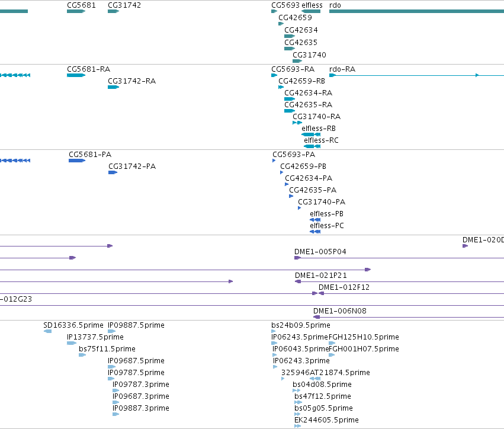
Task: Click the CG42635 gene label
Action: (x=301, y=43)
